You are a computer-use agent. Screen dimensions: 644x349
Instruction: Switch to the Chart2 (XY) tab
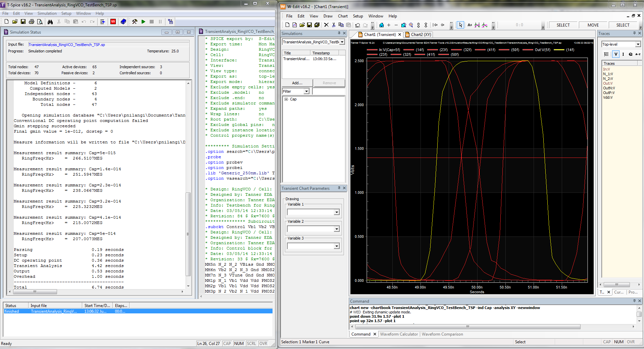pyautogui.click(x=418, y=35)
